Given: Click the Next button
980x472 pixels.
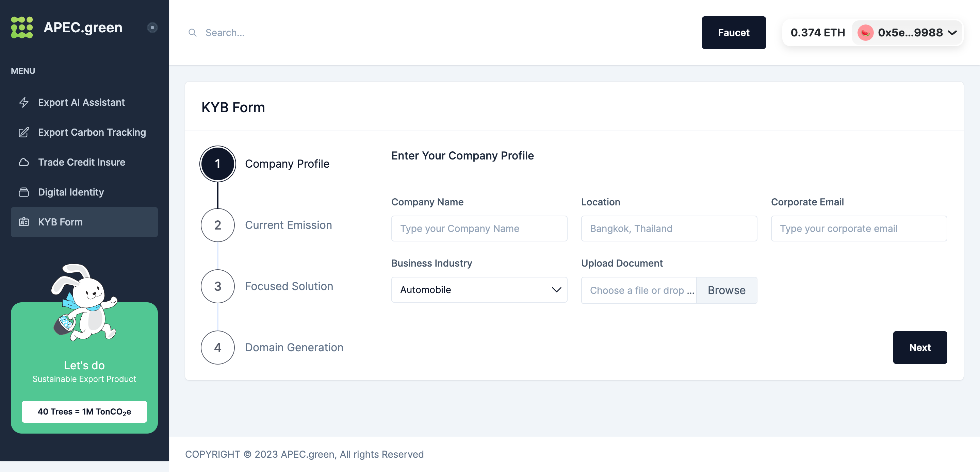Looking at the screenshot, I should pos(919,348).
